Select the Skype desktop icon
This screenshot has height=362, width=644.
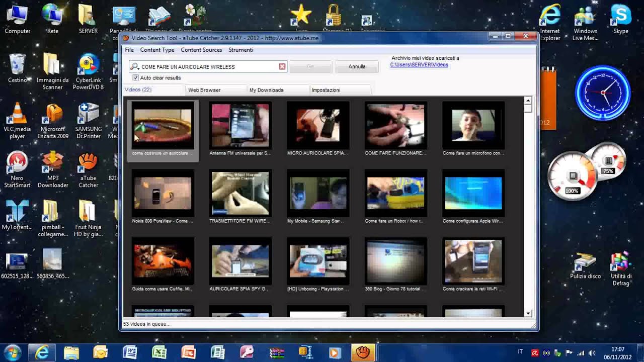point(621,19)
